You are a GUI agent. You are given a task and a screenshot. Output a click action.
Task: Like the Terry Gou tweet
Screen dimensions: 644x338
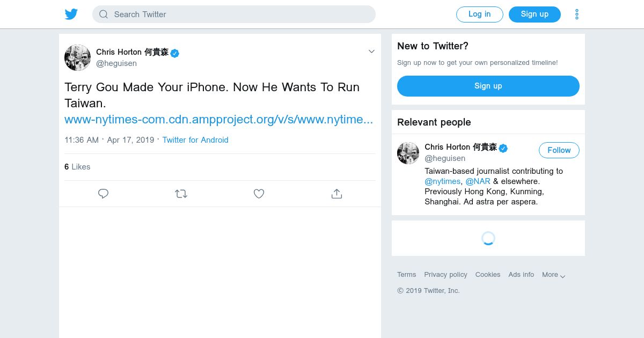pyautogui.click(x=259, y=194)
